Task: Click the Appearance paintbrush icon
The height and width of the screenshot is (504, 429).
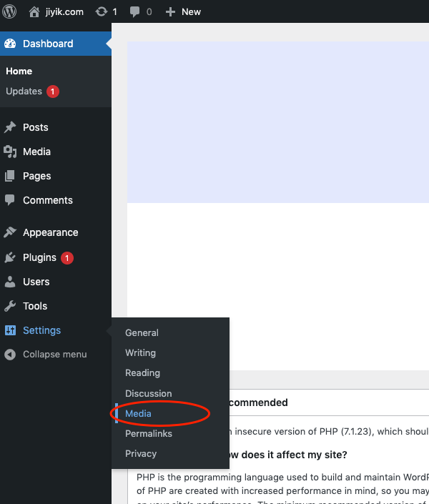Action: coord(10,232)
